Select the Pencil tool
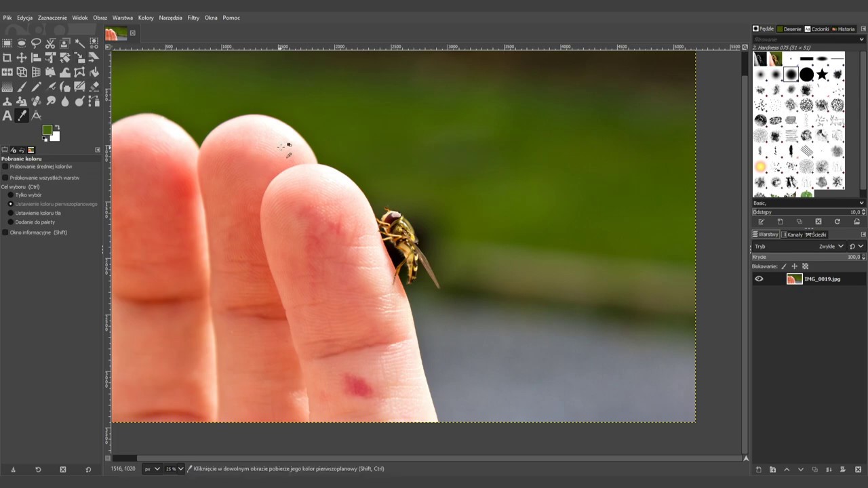The image size is (868, 488). (x=36, y=87)
